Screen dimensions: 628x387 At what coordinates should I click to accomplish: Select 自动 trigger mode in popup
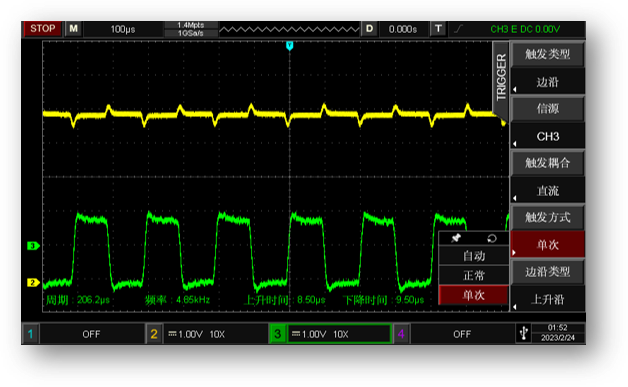(474, 256)
